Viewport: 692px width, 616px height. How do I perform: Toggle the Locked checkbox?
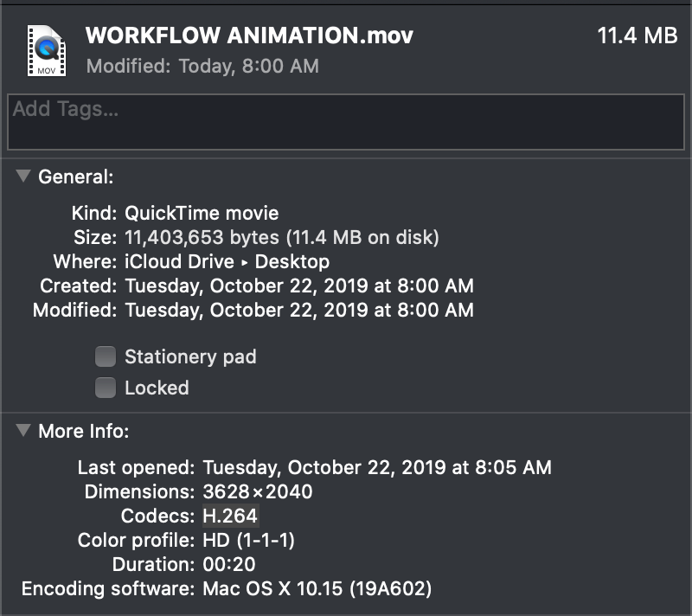coord(106,388)
